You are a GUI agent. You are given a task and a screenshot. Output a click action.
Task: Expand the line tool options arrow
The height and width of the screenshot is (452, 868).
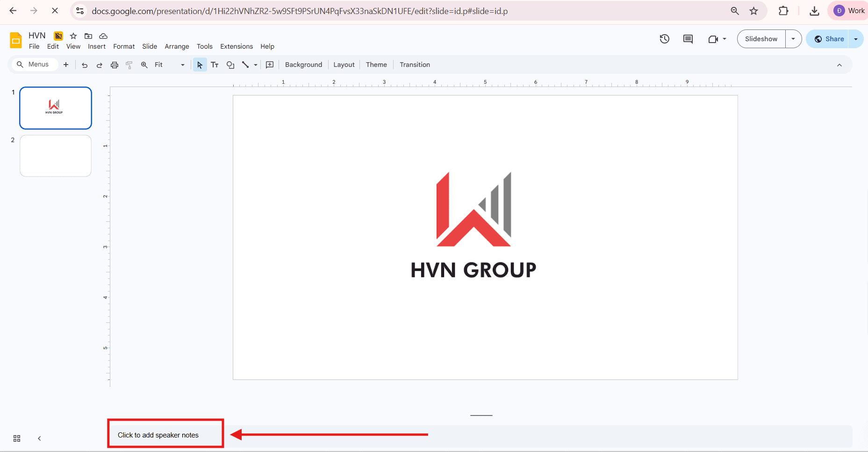255,65
